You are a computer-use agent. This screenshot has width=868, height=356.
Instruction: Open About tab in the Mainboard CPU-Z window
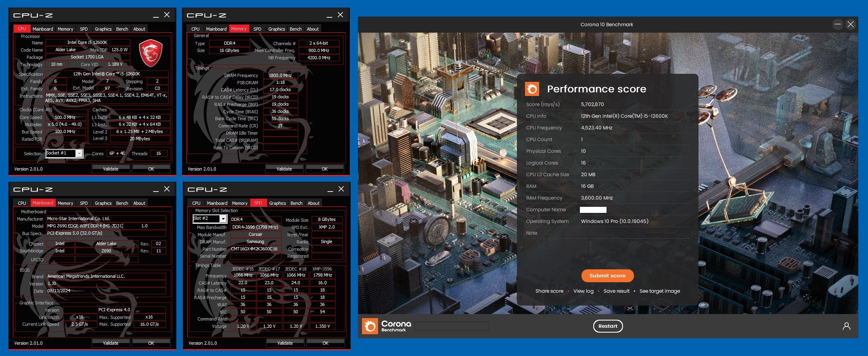pyautogui.click(x=139, y=203)
